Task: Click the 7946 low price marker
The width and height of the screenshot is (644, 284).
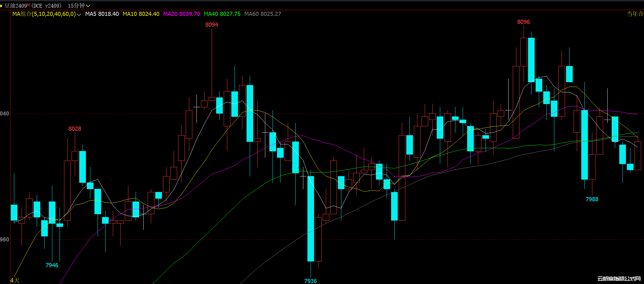Action: (x=52, y=265)
